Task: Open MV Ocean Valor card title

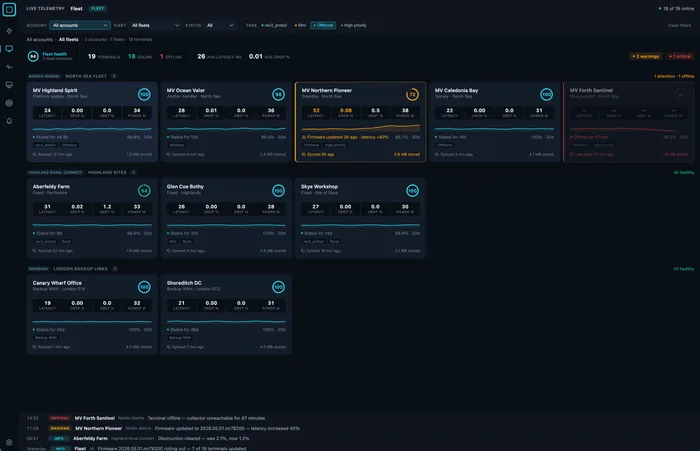Action: pos(186,90)
